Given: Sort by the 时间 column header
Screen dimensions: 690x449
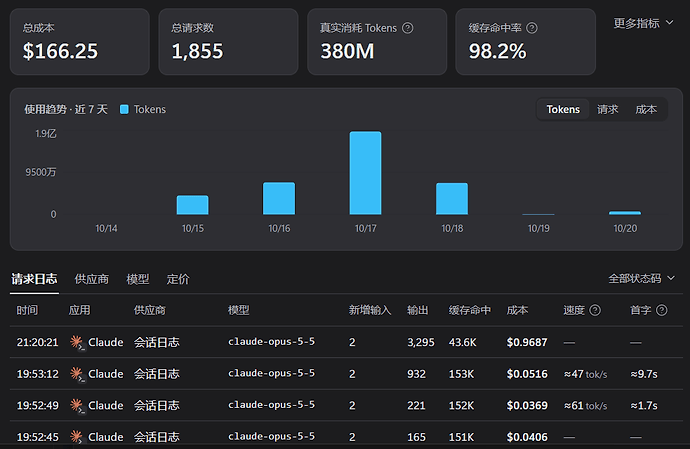Looking at the screenshot, I should click(27, 310).
